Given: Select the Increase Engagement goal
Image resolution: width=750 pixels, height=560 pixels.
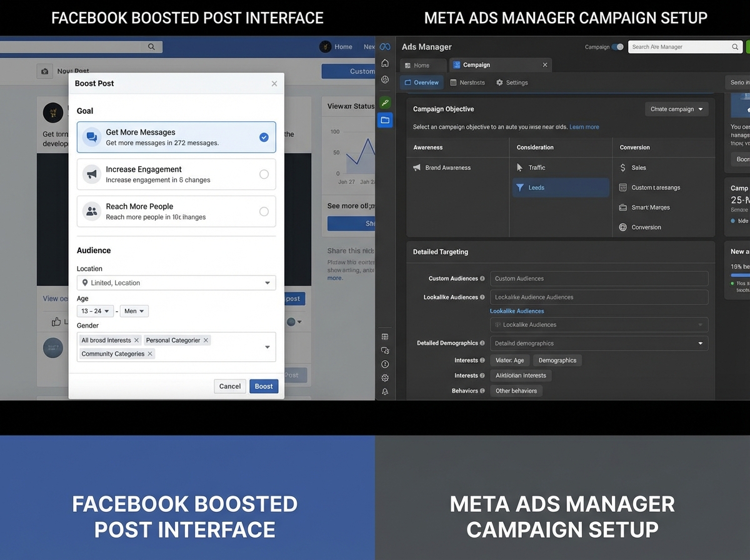Looking at the screenshot, I should point(176,174).
